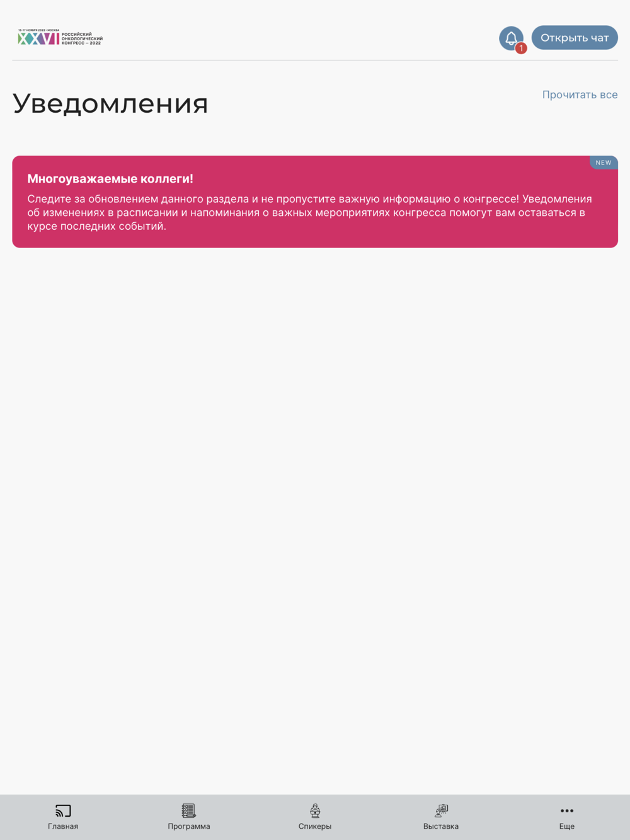This screenshot has height=840, width=630.
Task: Tap the three-dots Еще icon
Action: 567,810
